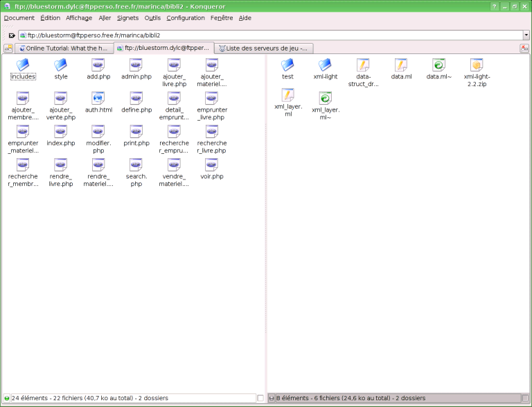The width and height of the screenshot is (532, 407).
Task: Click the left pane active view indicator
Action: click(x=7, y=398)
